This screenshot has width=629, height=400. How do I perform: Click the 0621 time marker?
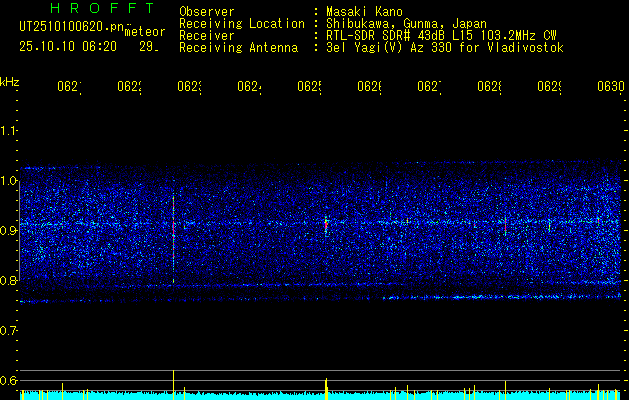(69, 87)
